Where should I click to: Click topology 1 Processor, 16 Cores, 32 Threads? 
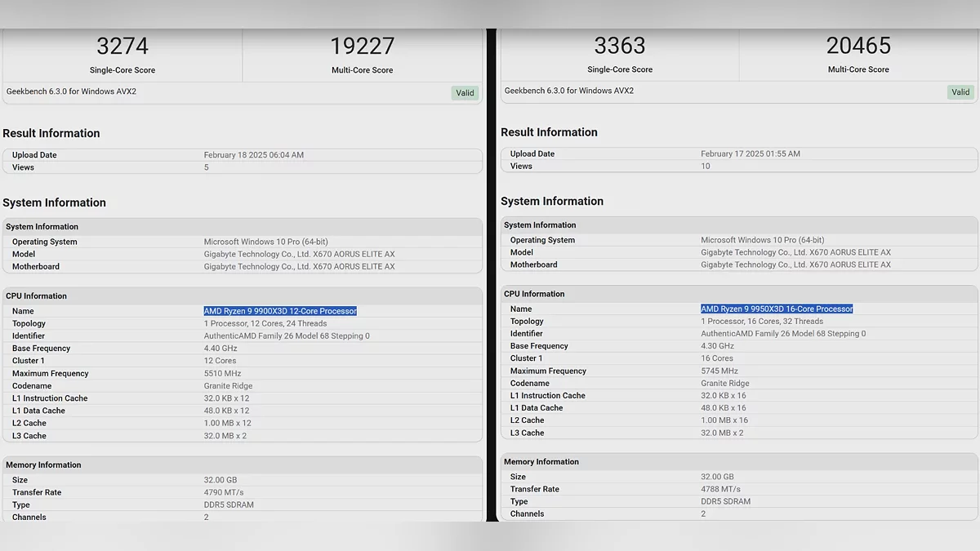pyautogui.click(x=762, y=321)
